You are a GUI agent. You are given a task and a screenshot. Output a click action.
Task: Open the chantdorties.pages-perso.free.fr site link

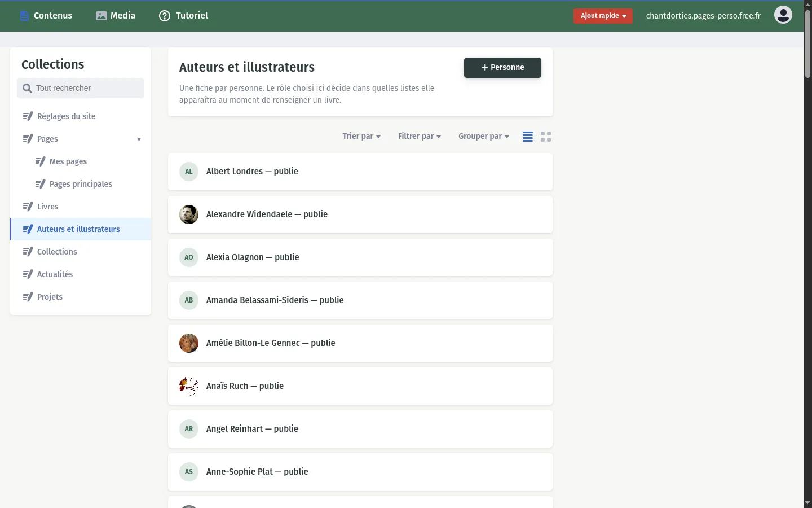[703, 16]
